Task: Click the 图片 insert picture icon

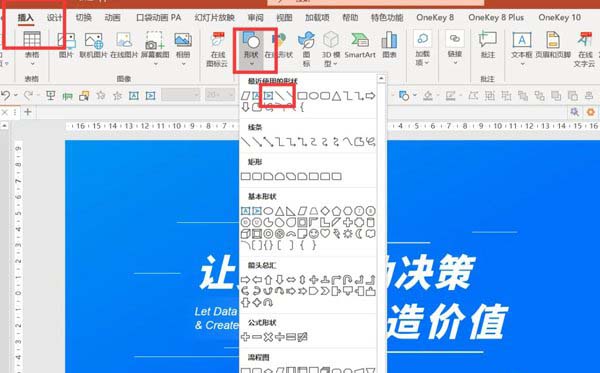Action: (x=66, y=45)
